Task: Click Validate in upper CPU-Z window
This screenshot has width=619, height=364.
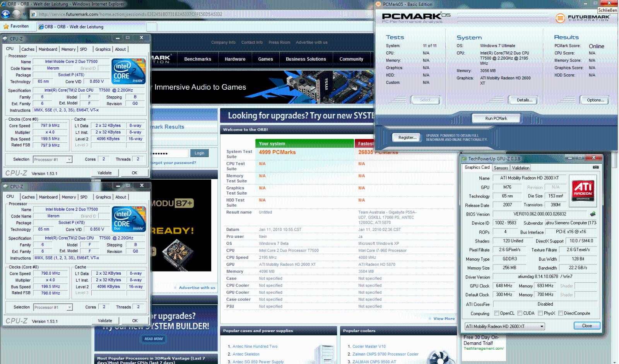Action: click(x=104, y=173)
